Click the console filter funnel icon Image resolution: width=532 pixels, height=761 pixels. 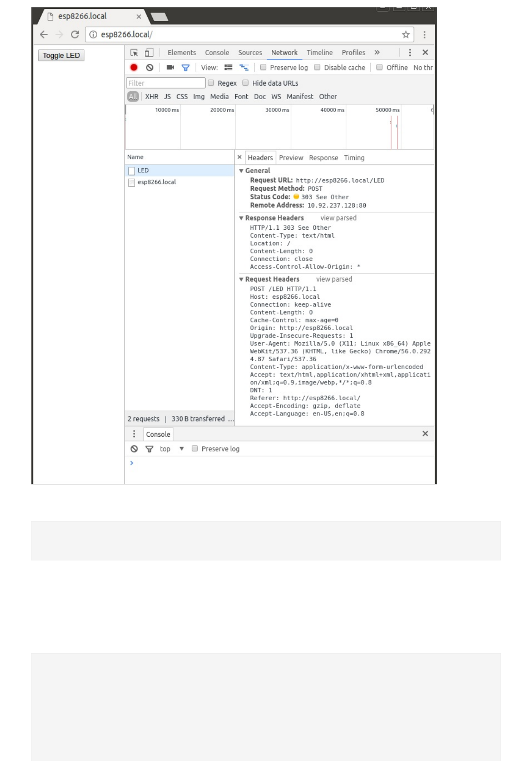click(149, 449)
